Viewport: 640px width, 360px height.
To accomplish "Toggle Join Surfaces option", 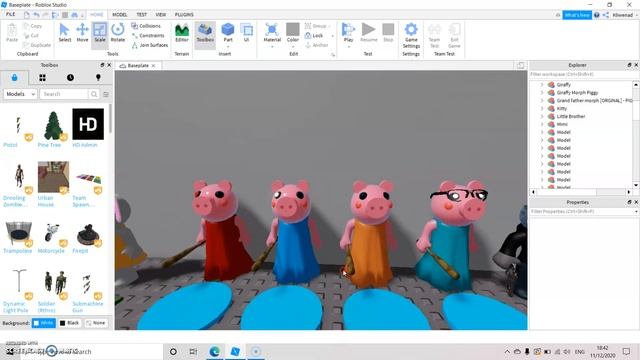I will (x=150, y=45).
